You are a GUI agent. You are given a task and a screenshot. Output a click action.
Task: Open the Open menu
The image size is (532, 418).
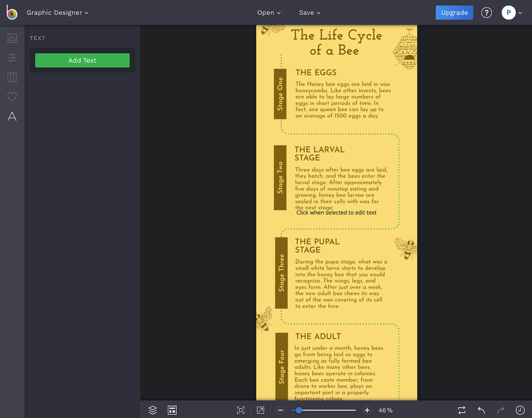(269, 12)
